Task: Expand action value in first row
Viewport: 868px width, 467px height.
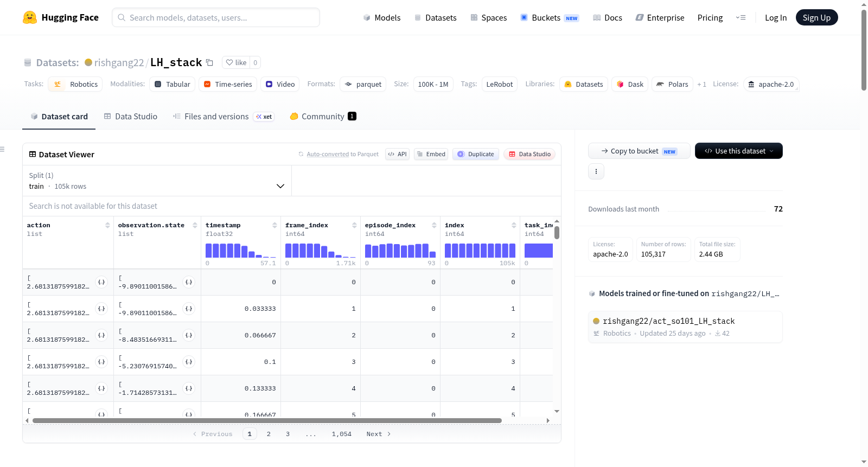Action: click(x=101, y=282)
